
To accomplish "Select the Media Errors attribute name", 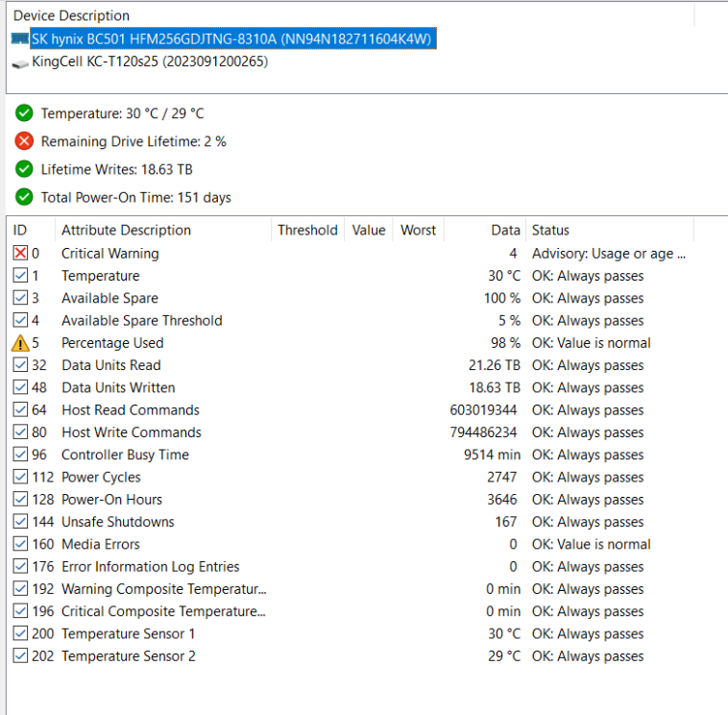I will click(x=101, y=544).
